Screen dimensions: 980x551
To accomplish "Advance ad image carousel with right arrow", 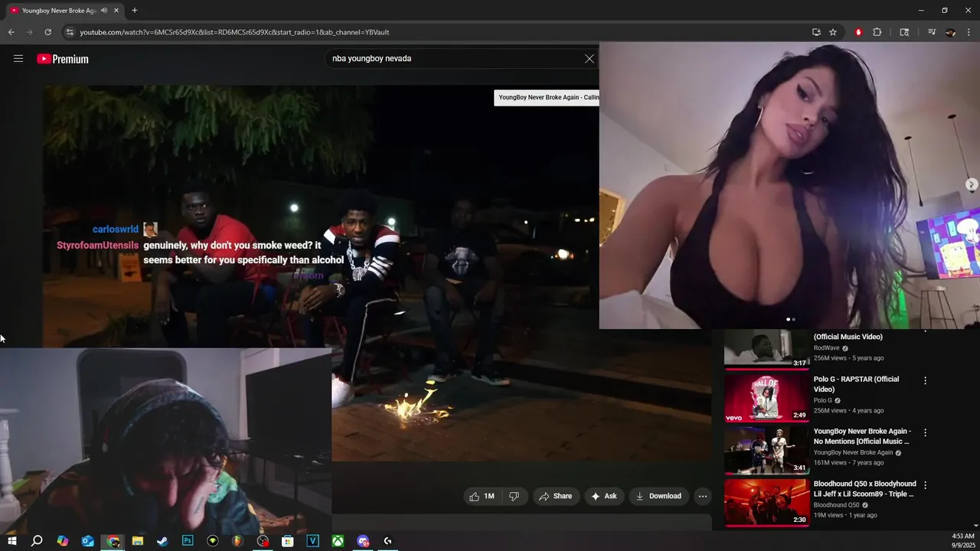I will click(x=972, y=184).
